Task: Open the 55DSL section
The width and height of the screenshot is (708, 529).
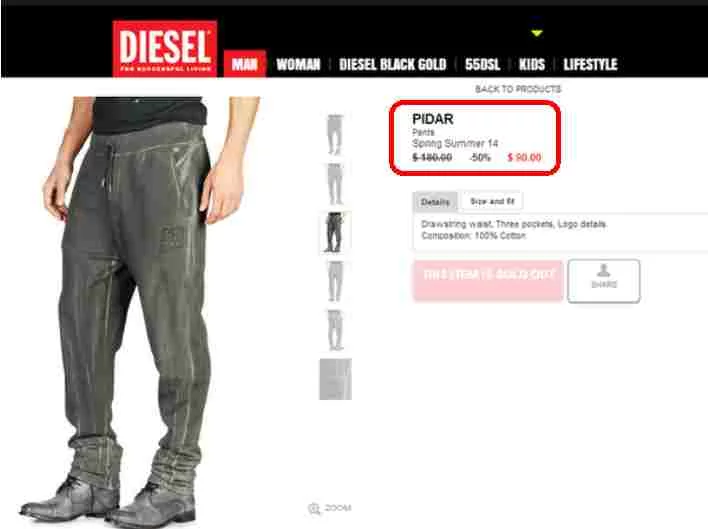Action: pyautogui.click(x=482, y=65)
